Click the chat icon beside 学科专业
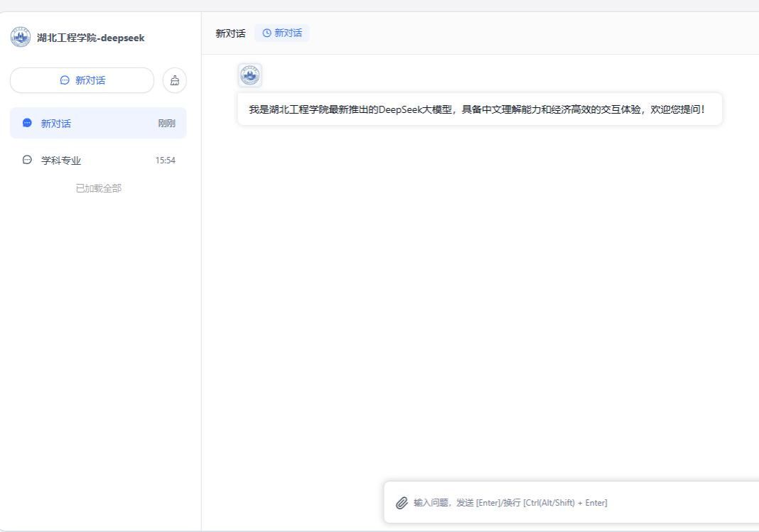Screen dimensions: 759x532 coord(28,160)
